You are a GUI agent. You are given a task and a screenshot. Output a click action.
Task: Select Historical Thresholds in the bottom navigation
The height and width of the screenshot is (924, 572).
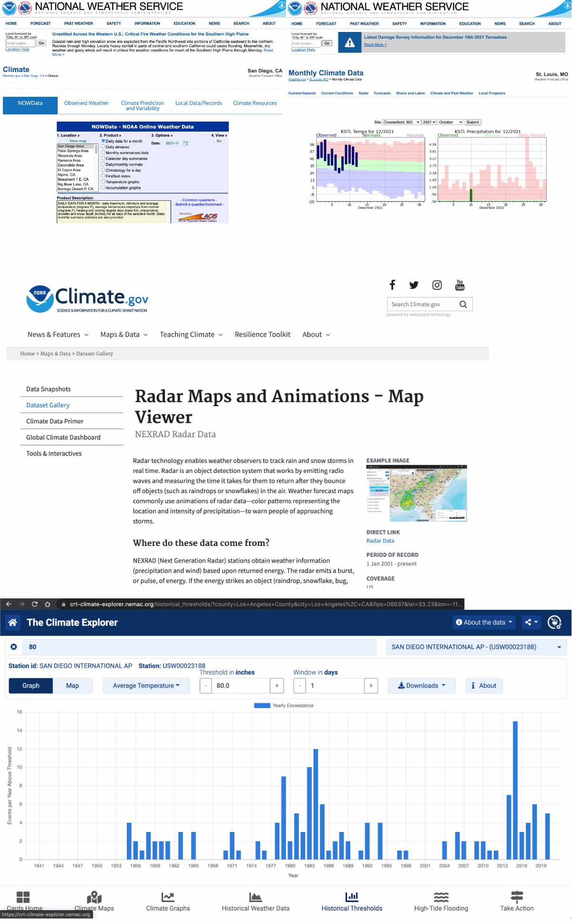[x=352, y=901]
